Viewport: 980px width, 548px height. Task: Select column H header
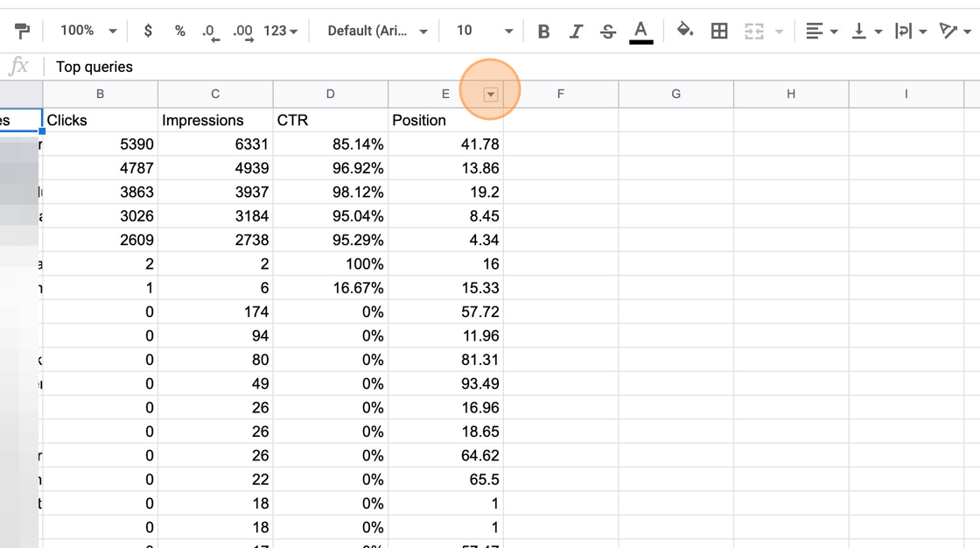click(791, 94)
